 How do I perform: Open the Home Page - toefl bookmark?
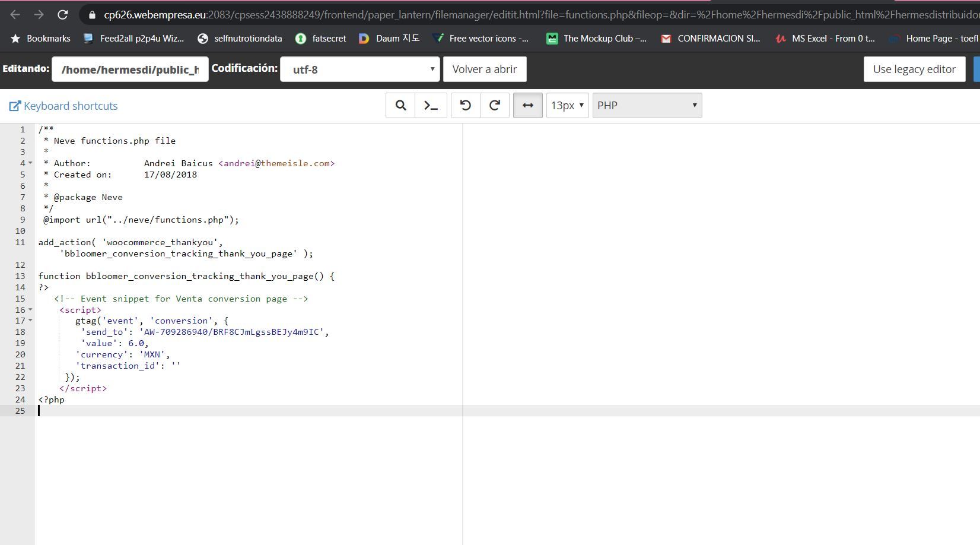pos(934,39)
